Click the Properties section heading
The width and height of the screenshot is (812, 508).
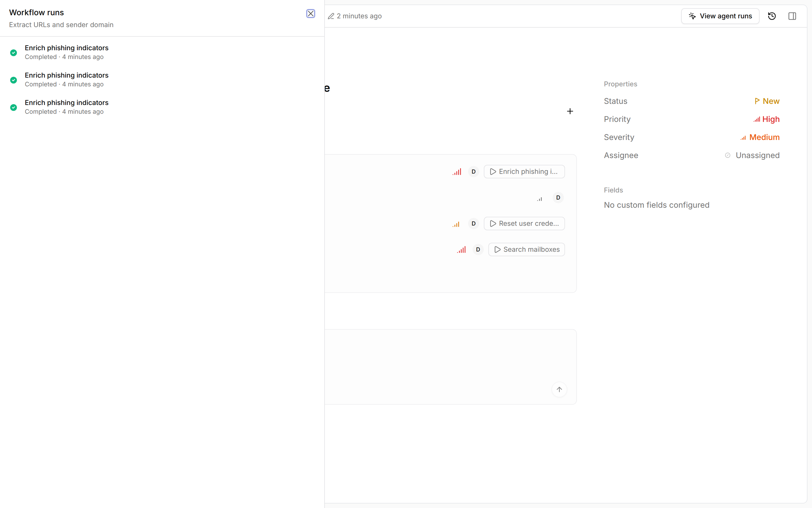620,84
